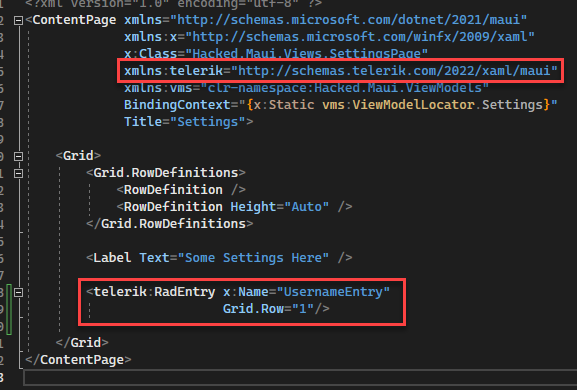Click the Grid.Row="1" attribute
This screenshot has height=390, width=577.
pos(272,309)
